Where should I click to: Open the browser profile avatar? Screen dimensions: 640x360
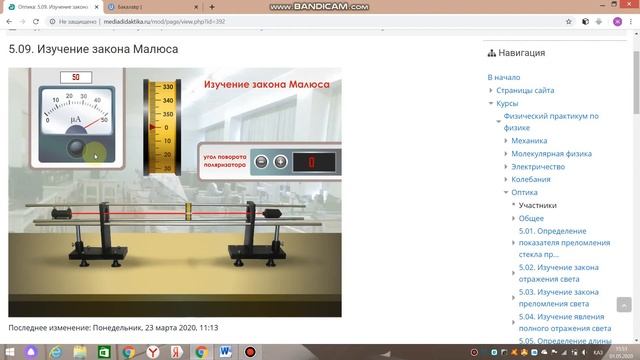click(617, 22)
